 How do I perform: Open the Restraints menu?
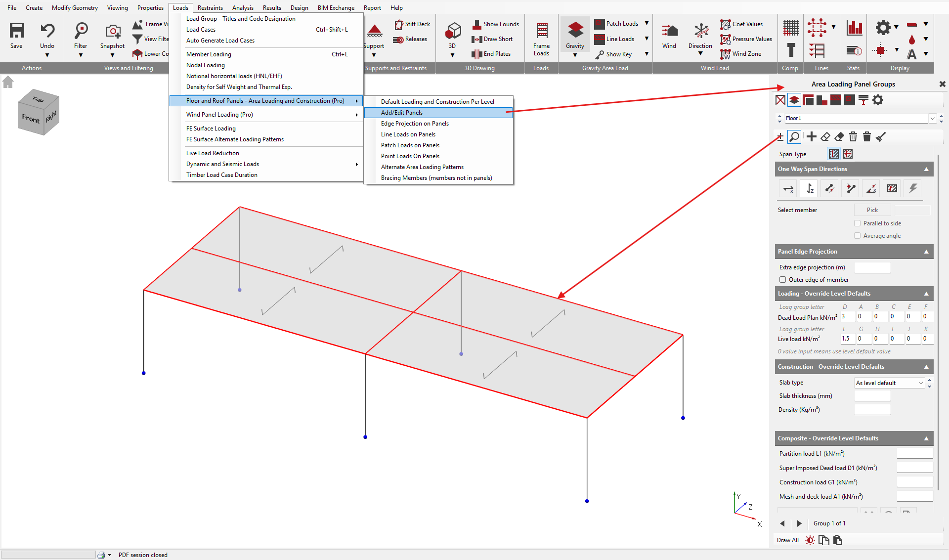(x=210, y=7)
